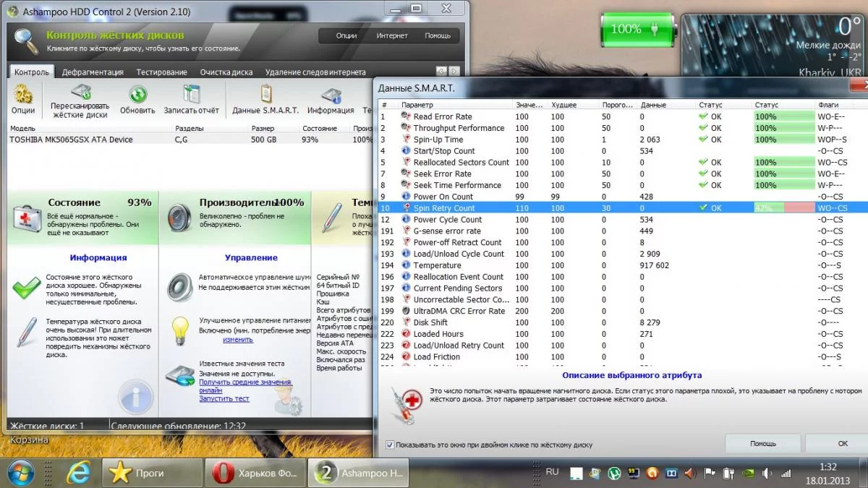Click the Данные column header
Viewport: 868px width, 488px height.
pyautogui.click(x=666, y=105)
